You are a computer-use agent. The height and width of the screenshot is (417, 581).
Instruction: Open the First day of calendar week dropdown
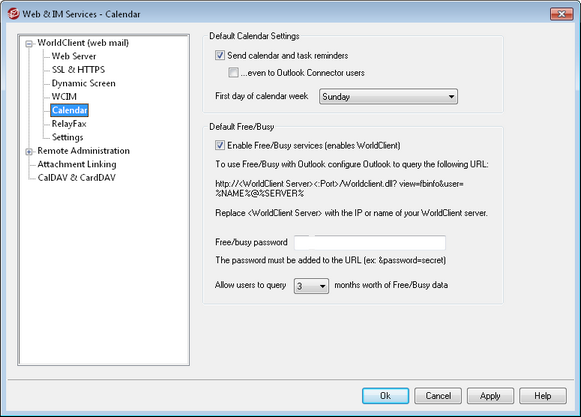pyautogui.click(x=388, y=97)
